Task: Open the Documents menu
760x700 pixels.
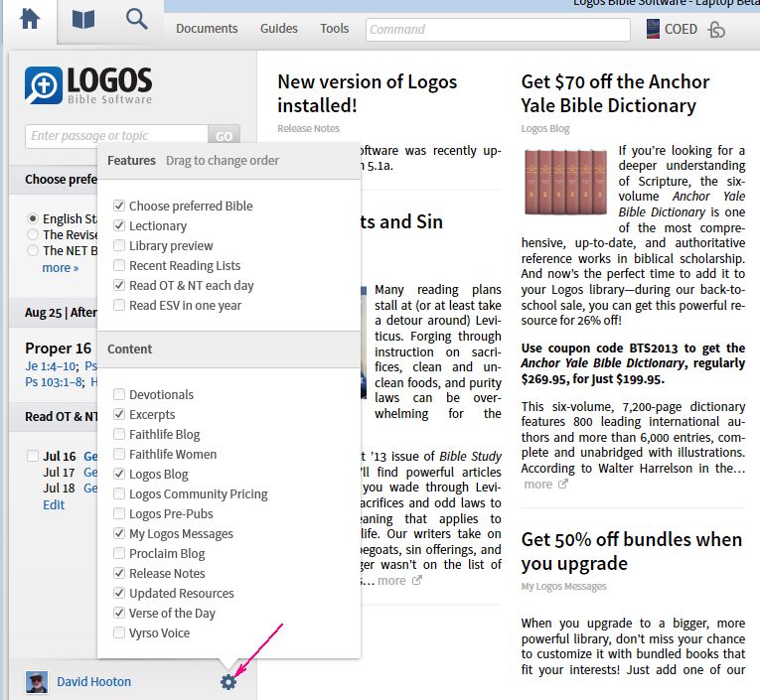Action: (x=207, y=29)
